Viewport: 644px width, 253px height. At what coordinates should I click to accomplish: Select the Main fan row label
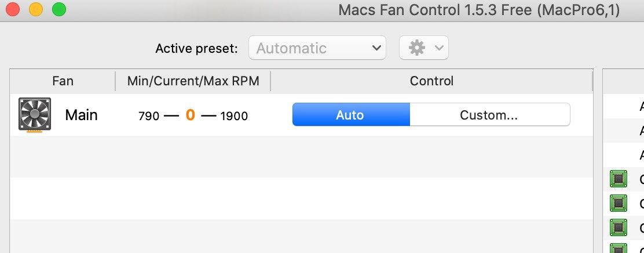tap(81, 115)
